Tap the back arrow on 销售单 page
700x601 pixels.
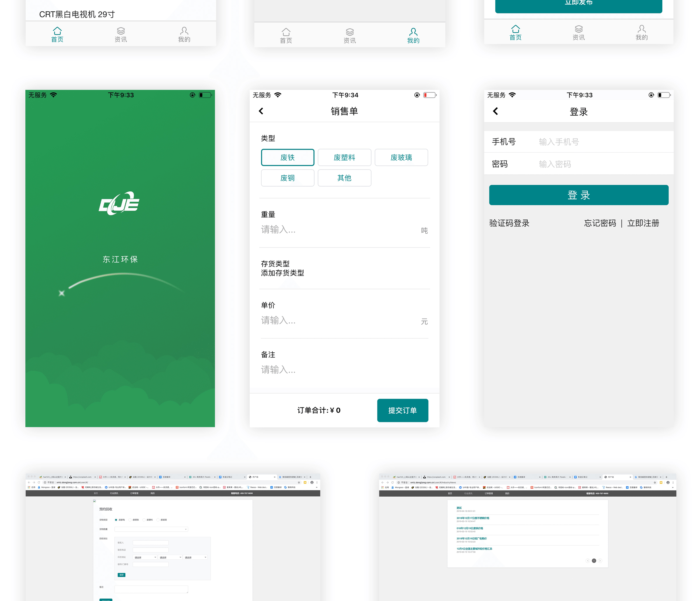point(261,111)
